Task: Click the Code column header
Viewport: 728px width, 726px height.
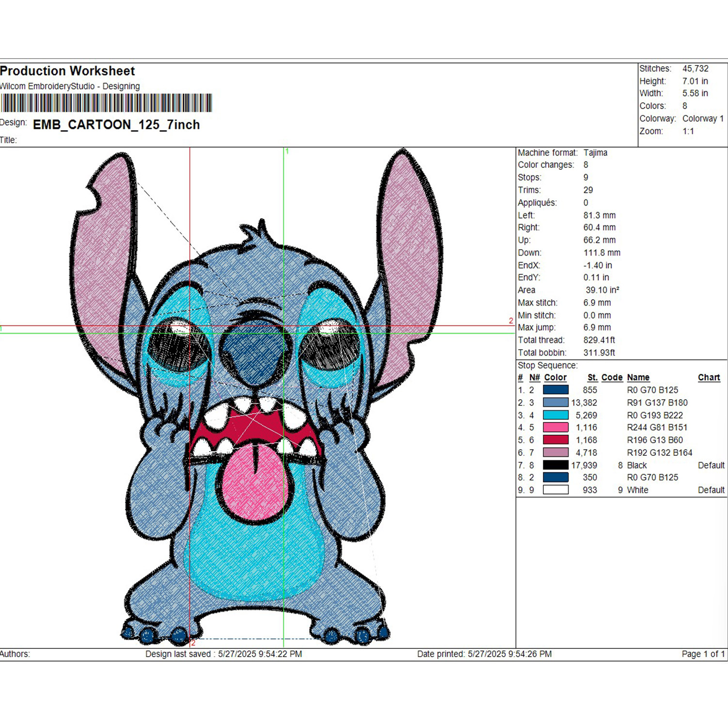Action: 612,377
